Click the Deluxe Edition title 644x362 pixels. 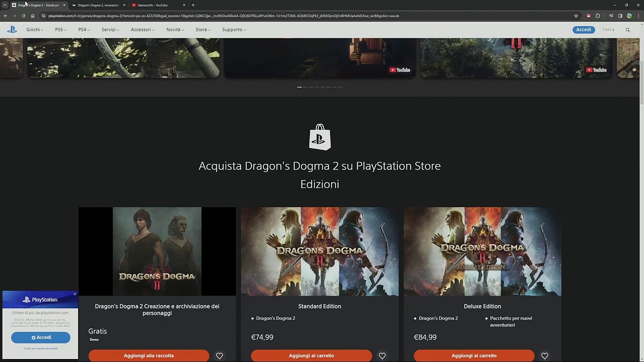coord(482,306)
